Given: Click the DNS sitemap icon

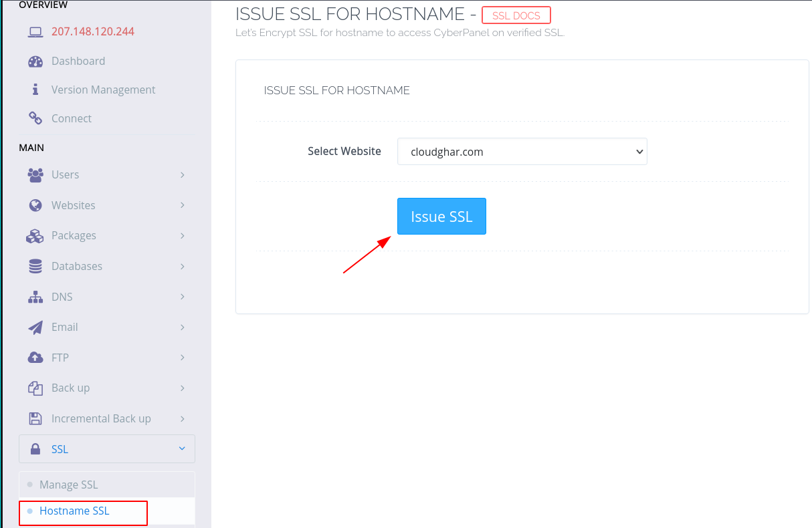Looking at the screenshot, I should coord(35,297).
